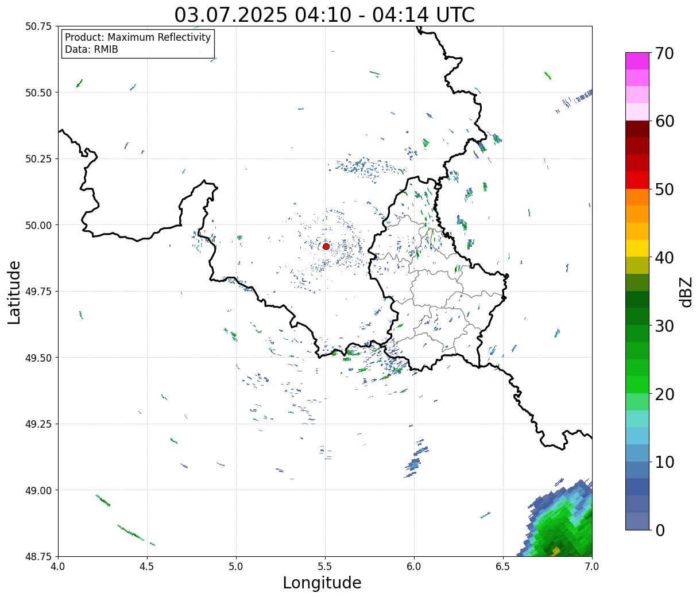The width and height of the screenshot is (700, 597).
Task: Click the 30 colorbar tick label
Action: click(x=664, y=326)
